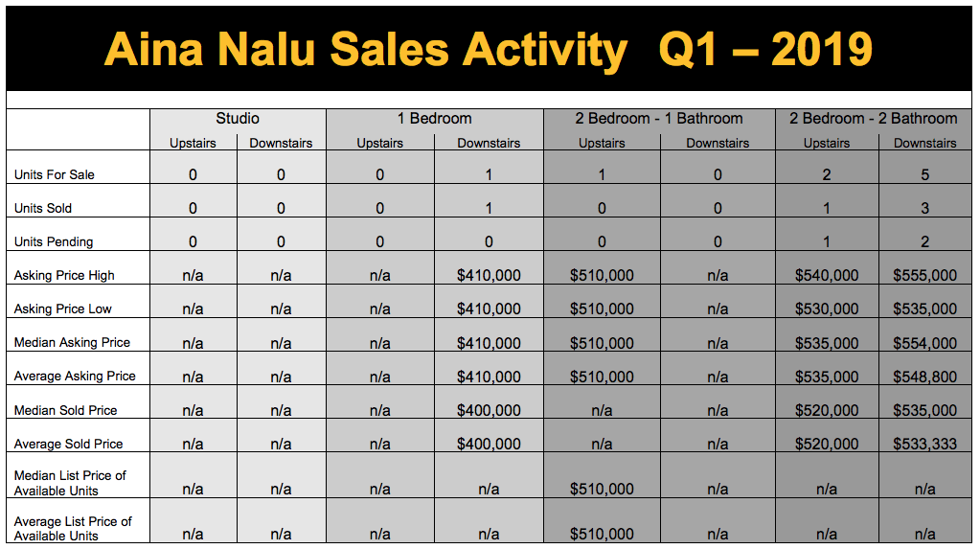Viewport: 980px width, 549px height.
Task: Click the 2 Bedroom - 2 Bathroom header
Action: tap(873, 119)
